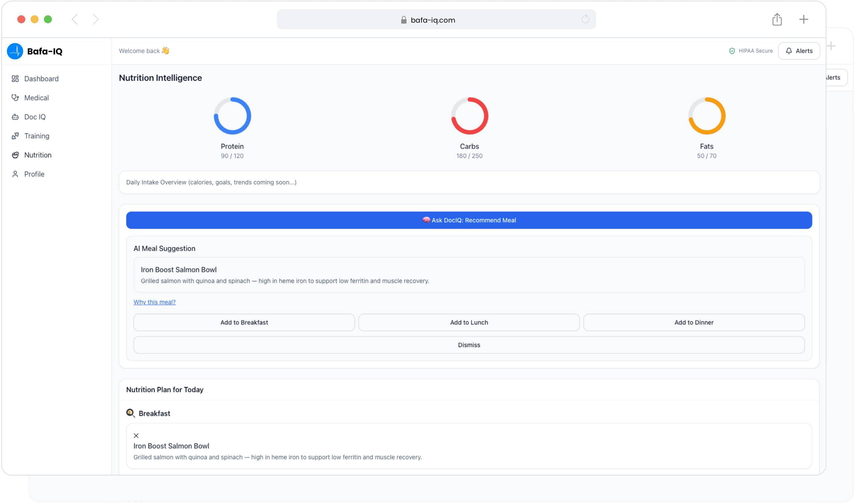Open the Doc IQ sidebar item

(35, 117)
